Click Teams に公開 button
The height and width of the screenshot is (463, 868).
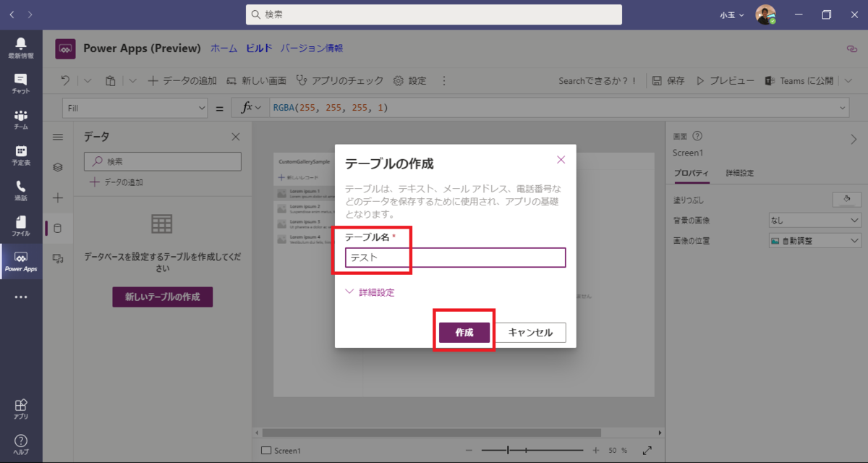(x=799, y=80)
